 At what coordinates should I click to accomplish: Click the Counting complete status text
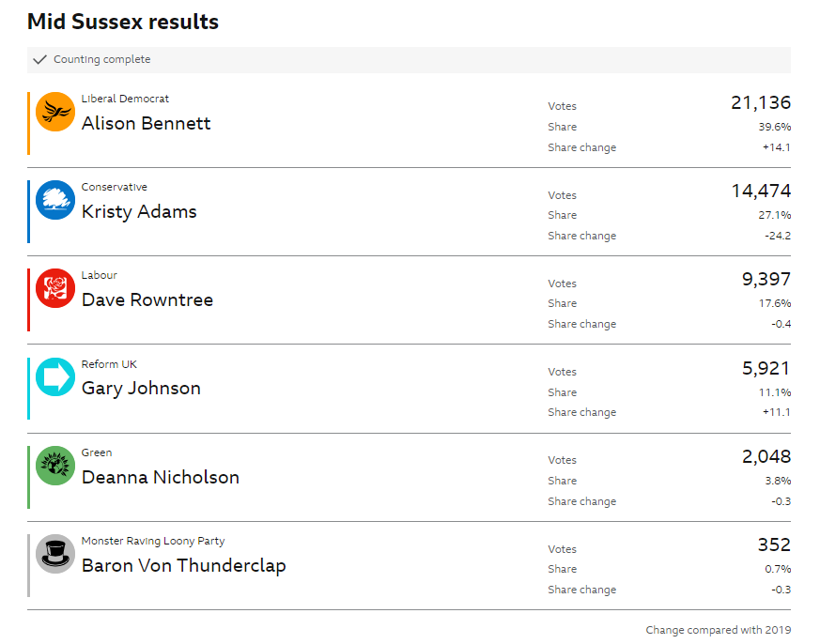[x=101, y=60]
